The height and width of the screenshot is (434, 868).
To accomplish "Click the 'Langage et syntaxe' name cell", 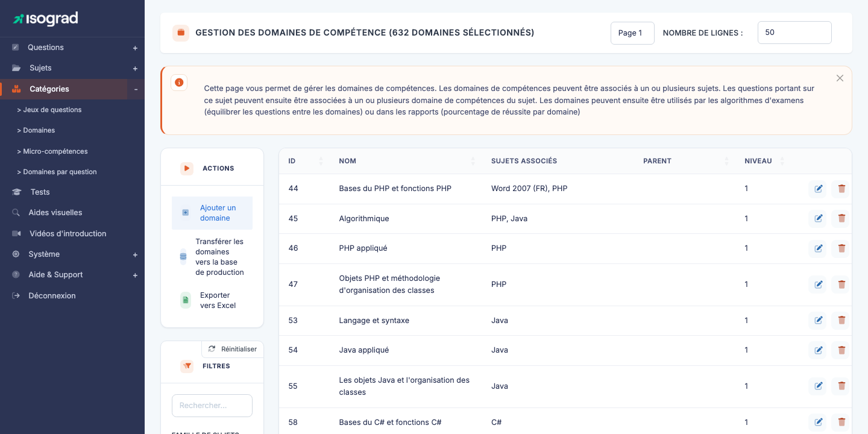I will point(374,320).
